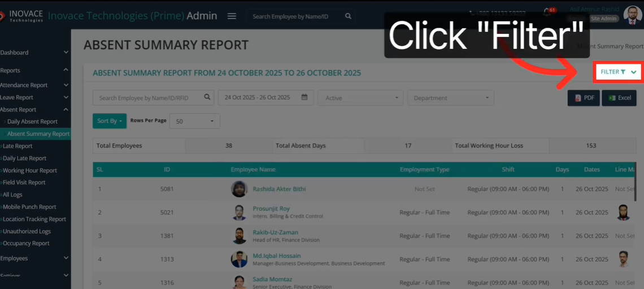This screenshot has height=289, width=644.
Task: Open the Sort By dropdown button
Action: [109, 121]
